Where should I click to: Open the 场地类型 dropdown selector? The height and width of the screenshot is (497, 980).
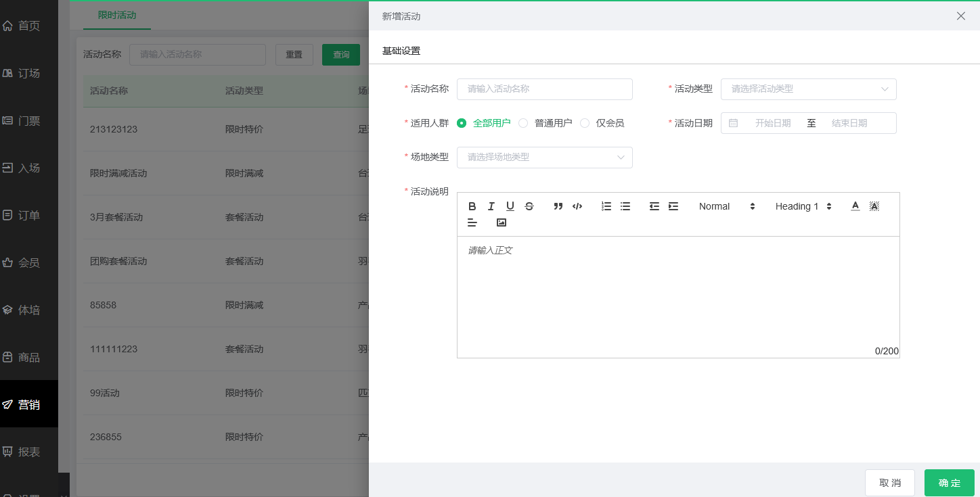click(x=545, y=157)
